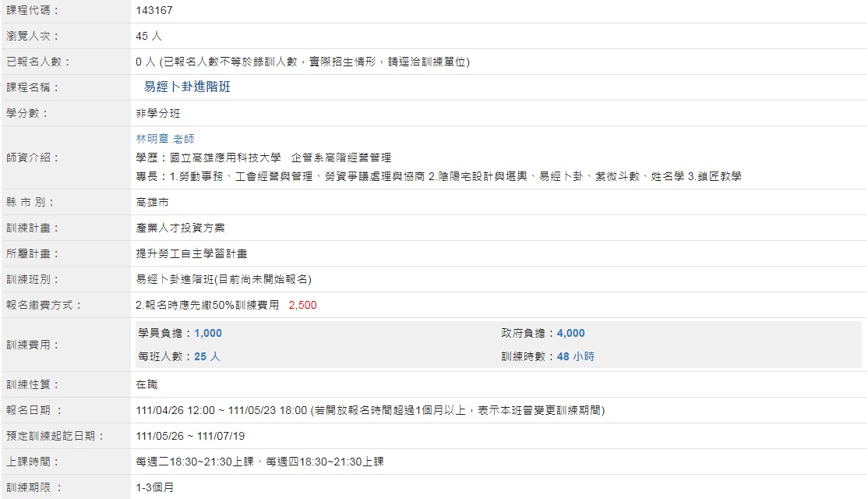Click the 訓練期限 1-3個月 value
The image size is (868, 499).
155,487
